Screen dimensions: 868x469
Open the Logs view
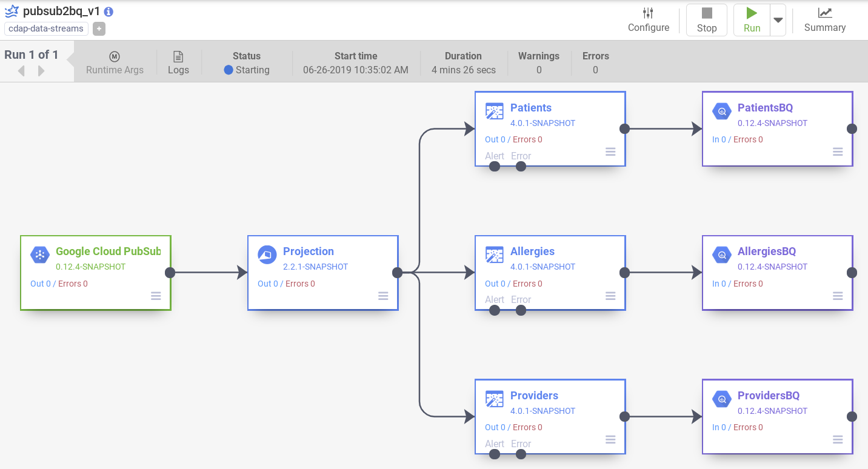coord(178,63)
